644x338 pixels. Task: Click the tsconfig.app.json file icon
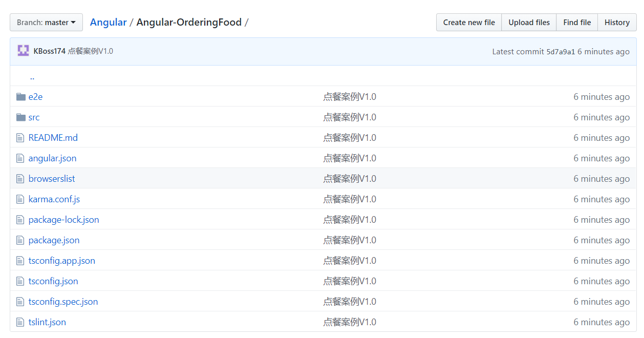[x=20, y=261]
